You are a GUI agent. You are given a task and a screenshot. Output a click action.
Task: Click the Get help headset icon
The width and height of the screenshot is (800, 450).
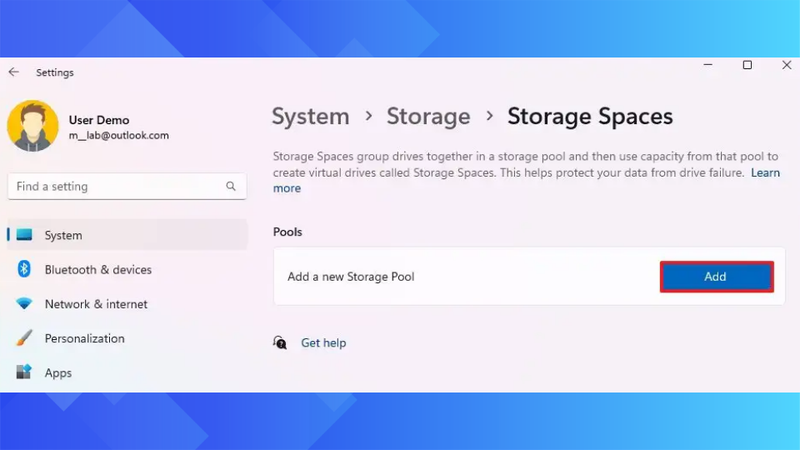coord(280,342)
